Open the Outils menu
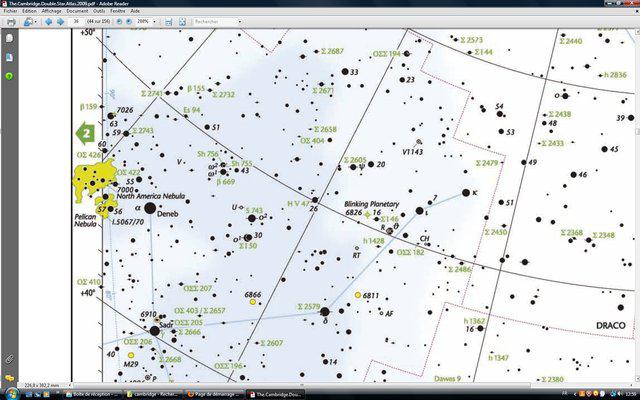Screen dimensions: 640x400 pyautogui.click(x=99, y=11)
